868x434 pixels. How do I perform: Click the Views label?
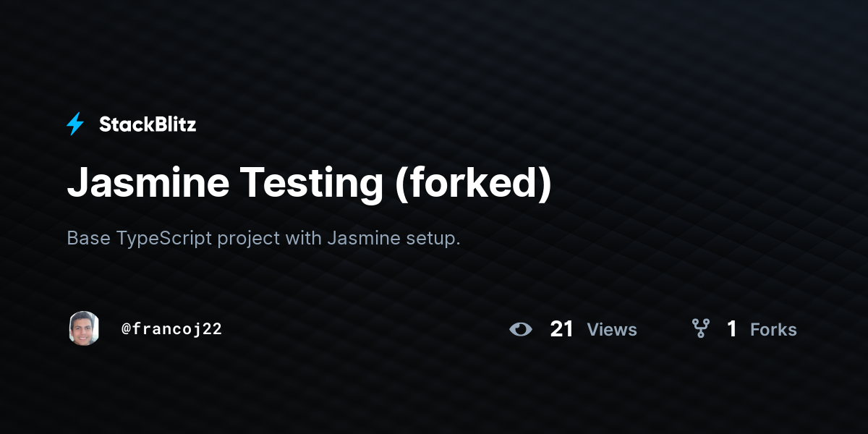point(612,330)
